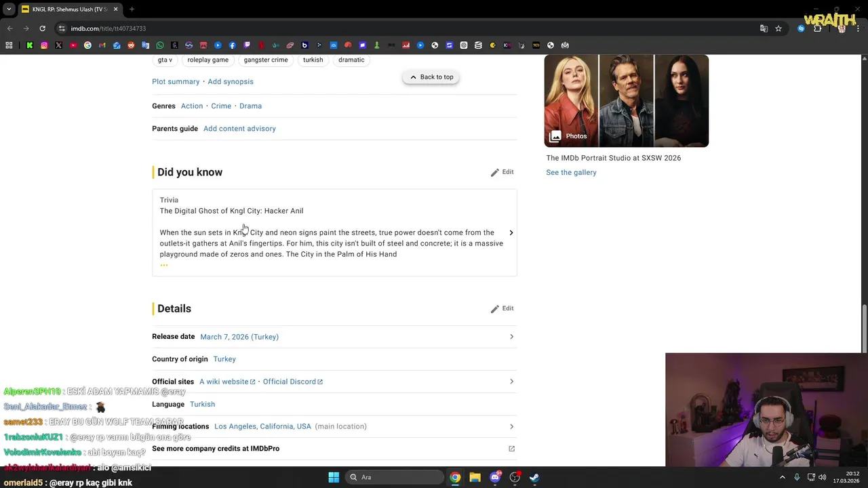Open the Facebook bookmark

click(232, 45)
